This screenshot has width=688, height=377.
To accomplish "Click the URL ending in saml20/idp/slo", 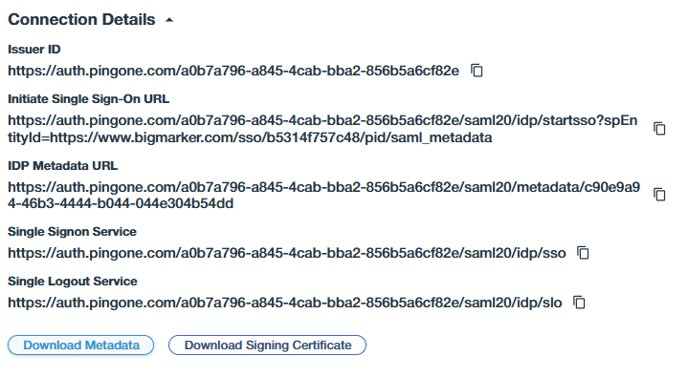I will coord(285,303).
